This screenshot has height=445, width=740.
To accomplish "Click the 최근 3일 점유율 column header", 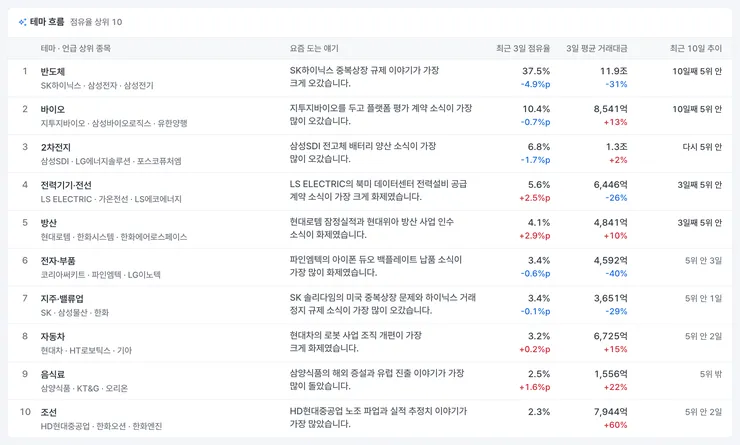I will [x=523, y=48].
